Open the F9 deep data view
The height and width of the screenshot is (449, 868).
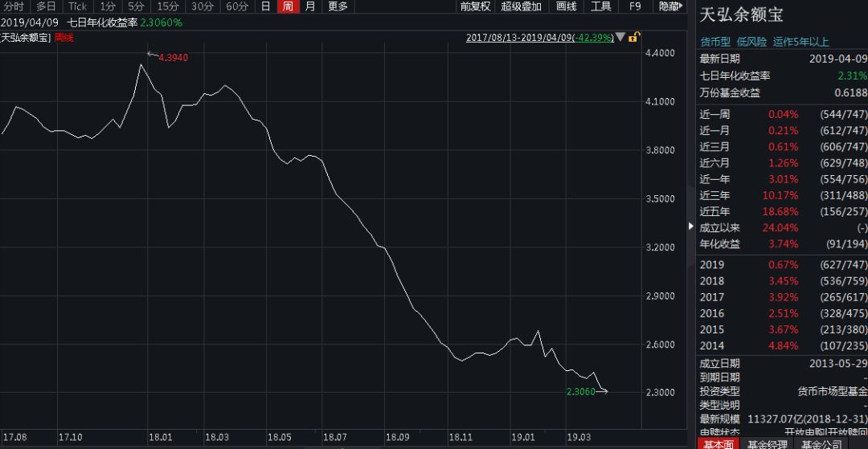click(635, 6)
